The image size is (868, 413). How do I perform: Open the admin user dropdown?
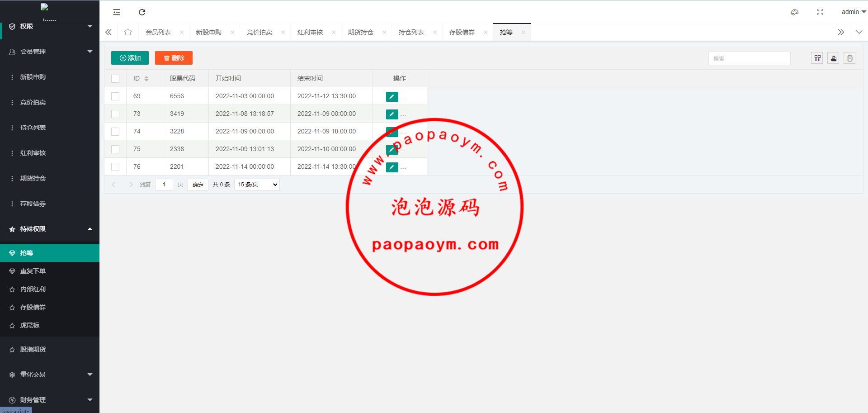[854, 12]
